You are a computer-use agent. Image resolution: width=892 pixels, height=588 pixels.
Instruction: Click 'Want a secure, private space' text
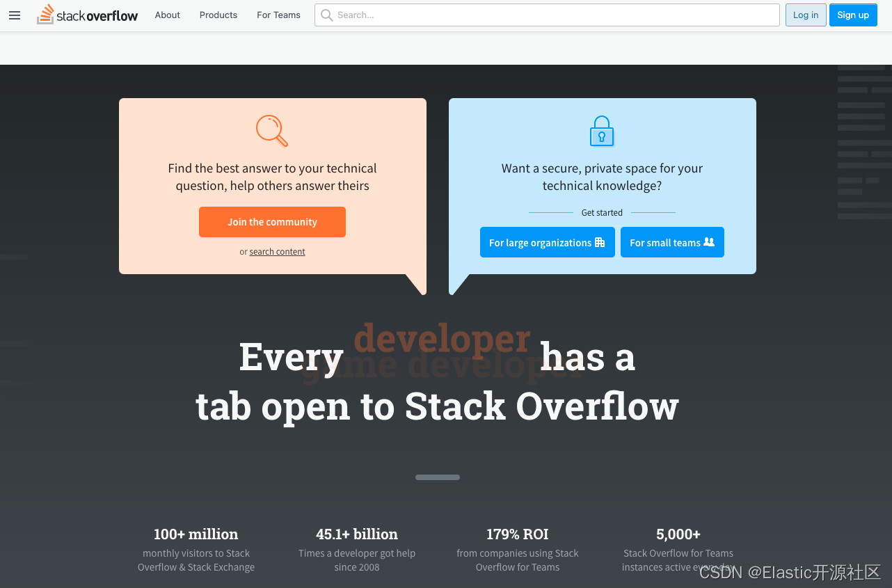[x=602, y=177]
